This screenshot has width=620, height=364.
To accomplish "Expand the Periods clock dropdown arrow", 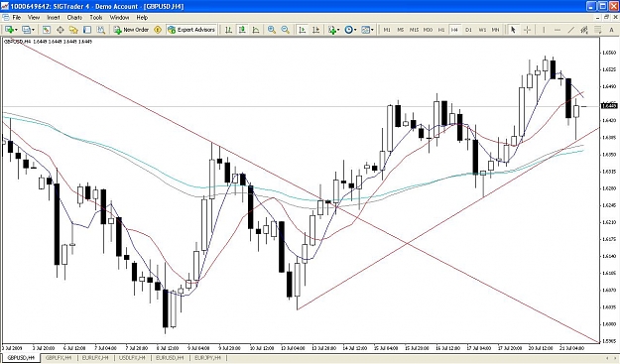I will 355,30.
